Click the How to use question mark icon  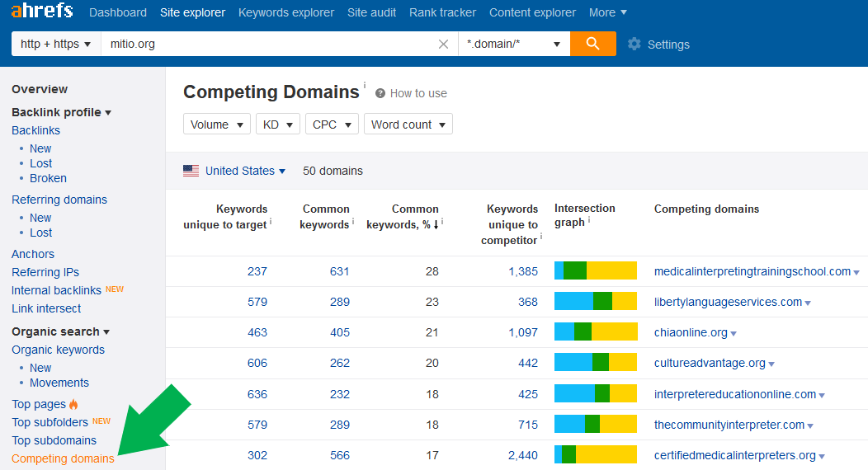tap(380, 93)
